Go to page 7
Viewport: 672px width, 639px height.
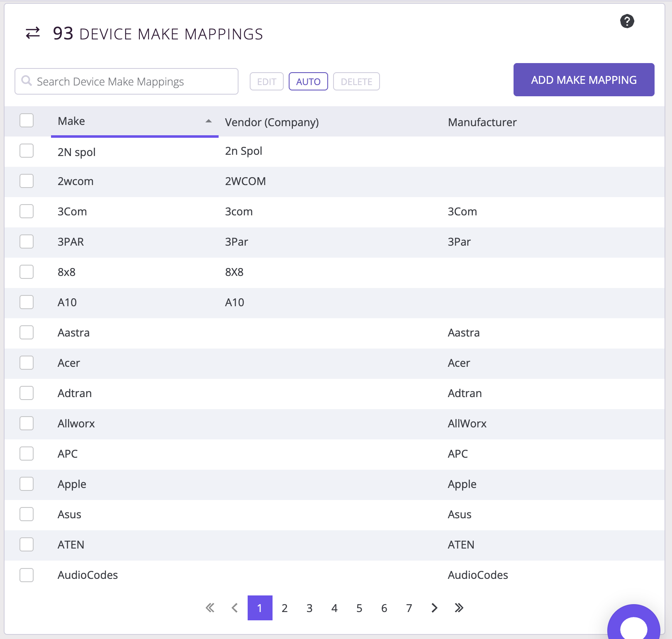[x=409, y=608]
